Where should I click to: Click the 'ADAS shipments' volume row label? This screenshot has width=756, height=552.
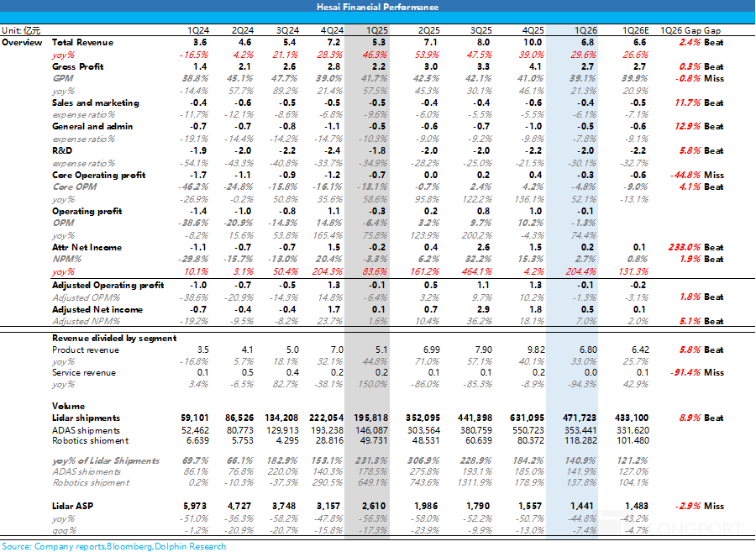point(86,430)
